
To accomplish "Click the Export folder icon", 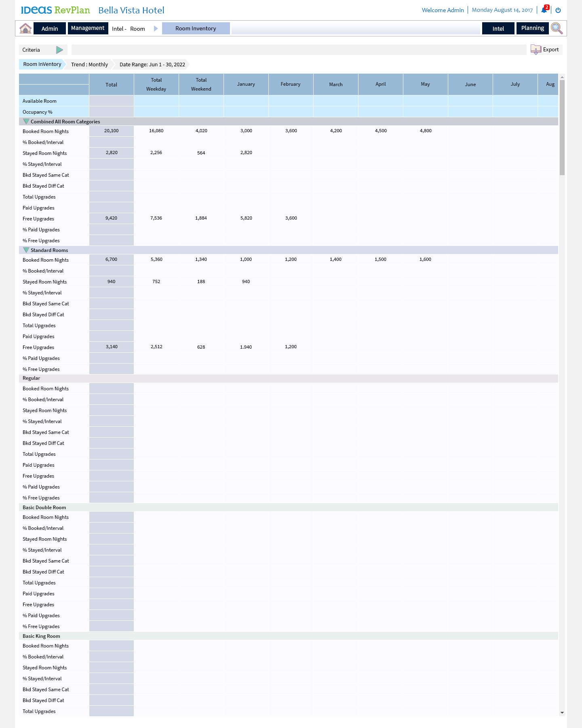I will (536, 50).
